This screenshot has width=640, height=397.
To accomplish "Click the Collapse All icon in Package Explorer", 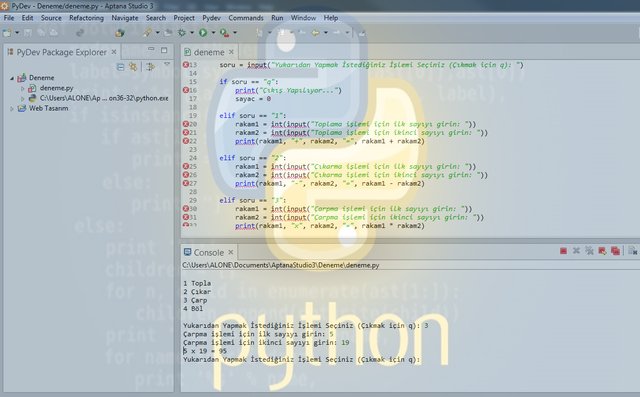I will point(120,67).
